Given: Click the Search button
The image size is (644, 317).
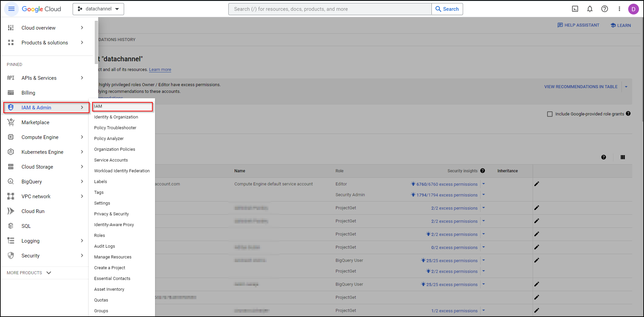Looking at the screenshot, I should pos(447,9).
